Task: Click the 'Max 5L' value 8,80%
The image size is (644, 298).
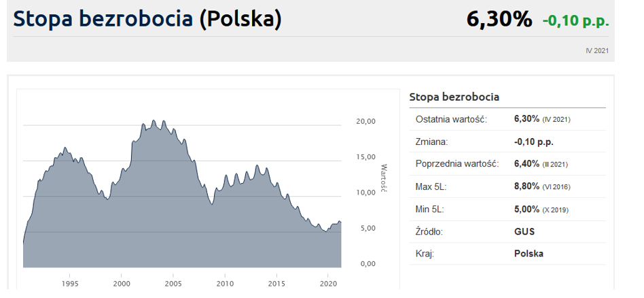Action: tap(527, 186)
